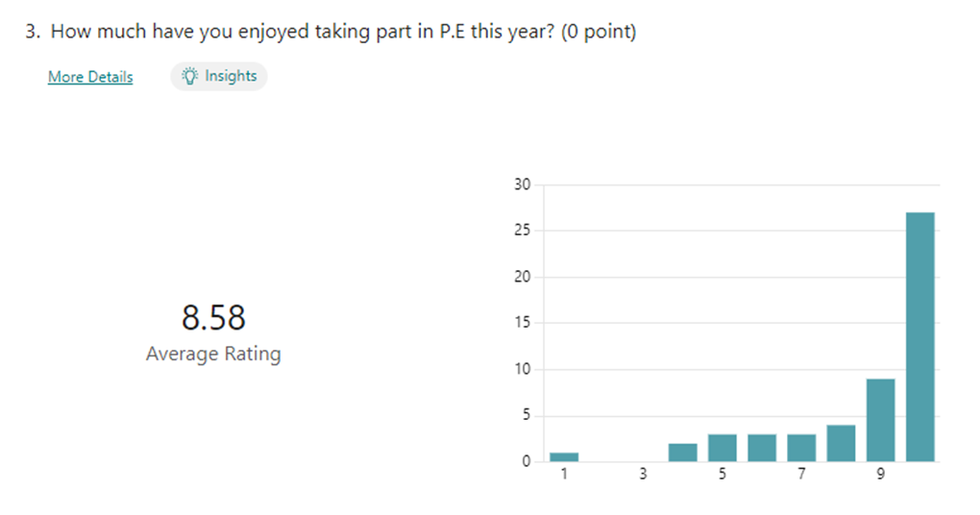Click the bar for rating 6
Screen dimensions: 980x515
tap(762, 448)
